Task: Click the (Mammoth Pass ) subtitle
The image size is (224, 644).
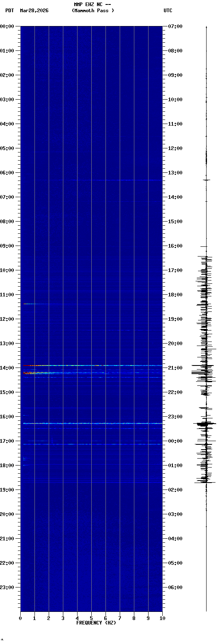Action: pos(93,11)
